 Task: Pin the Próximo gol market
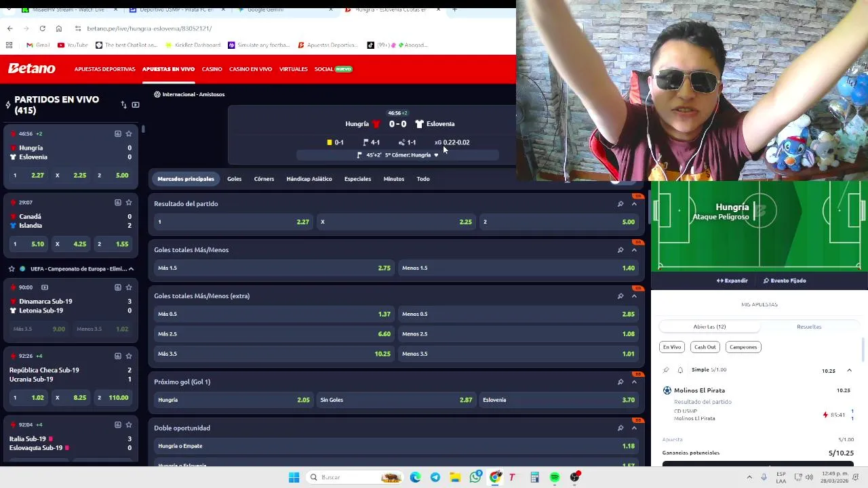(x=620, y=382)
